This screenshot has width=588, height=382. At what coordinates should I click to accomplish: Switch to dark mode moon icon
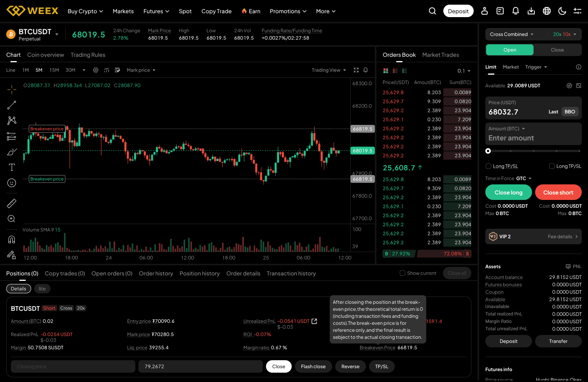coord(562,11)
